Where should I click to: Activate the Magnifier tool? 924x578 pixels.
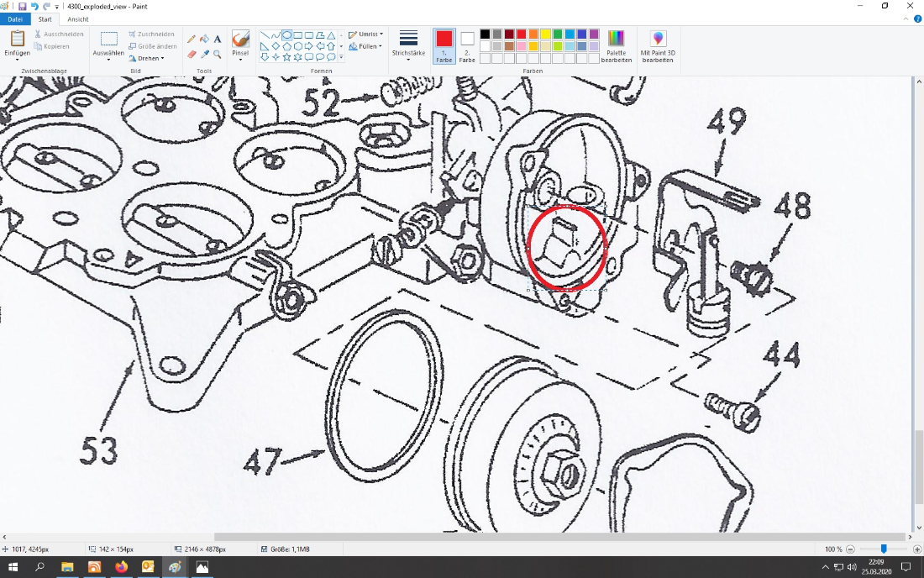(218, 55)
